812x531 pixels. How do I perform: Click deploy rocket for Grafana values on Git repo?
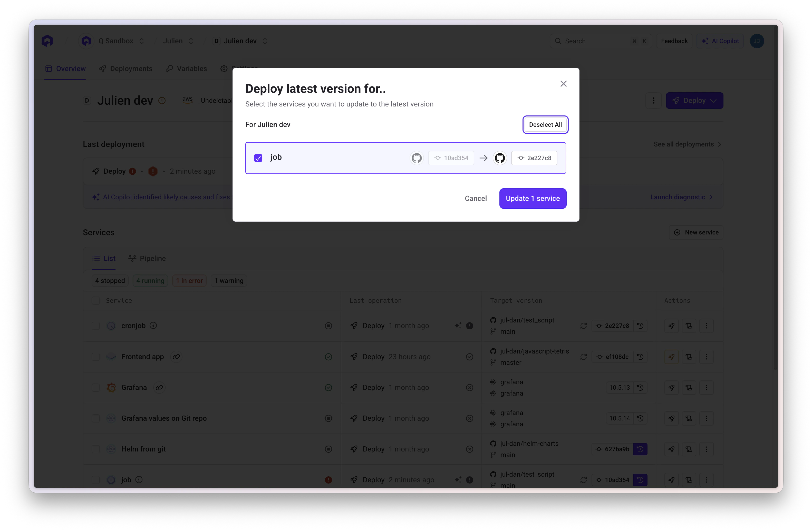(x=671, y=418)
